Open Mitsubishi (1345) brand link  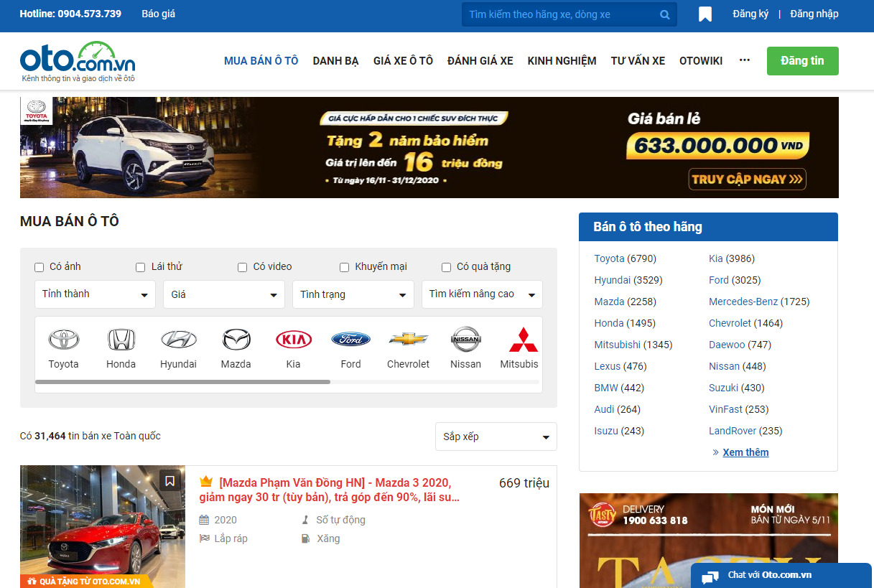click(633, 345)
